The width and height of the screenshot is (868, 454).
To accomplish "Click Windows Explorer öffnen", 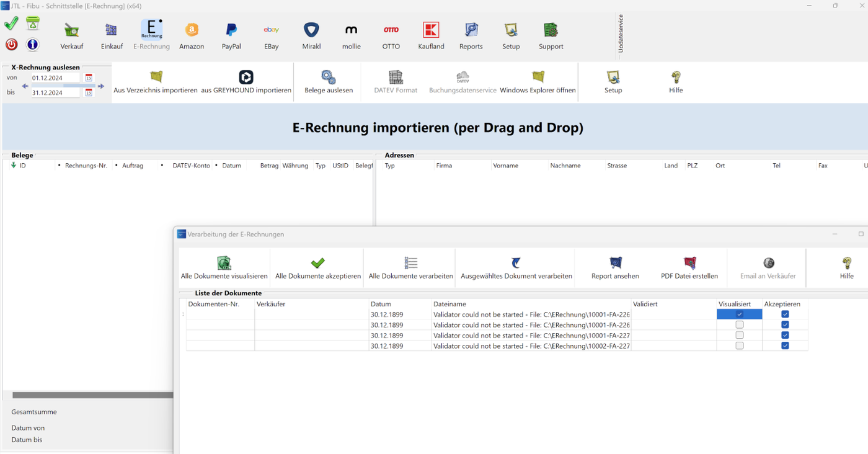I will tap(538, 82).
